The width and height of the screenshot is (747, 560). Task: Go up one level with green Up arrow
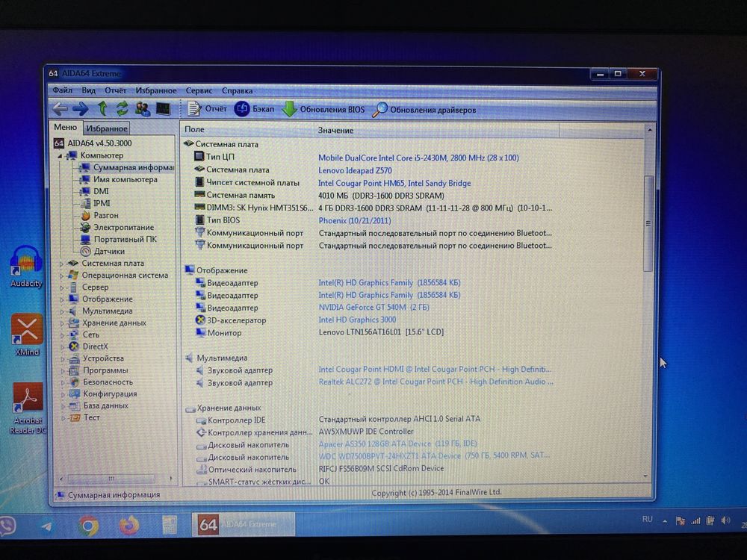click(102, 109)
